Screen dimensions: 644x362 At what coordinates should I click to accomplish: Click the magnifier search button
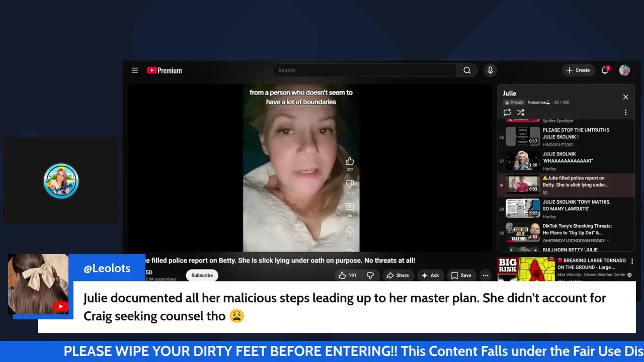pos(467,70)
